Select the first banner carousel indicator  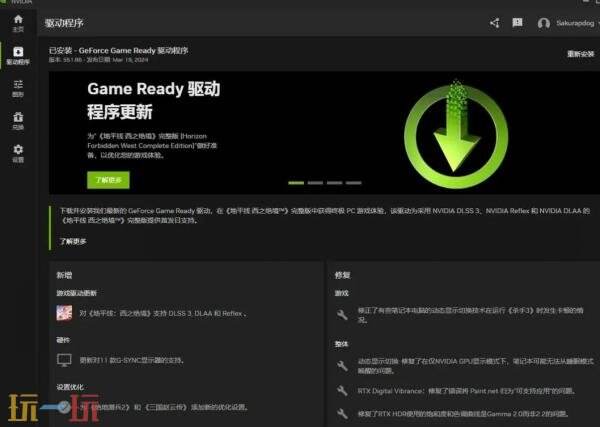point(296,183)
